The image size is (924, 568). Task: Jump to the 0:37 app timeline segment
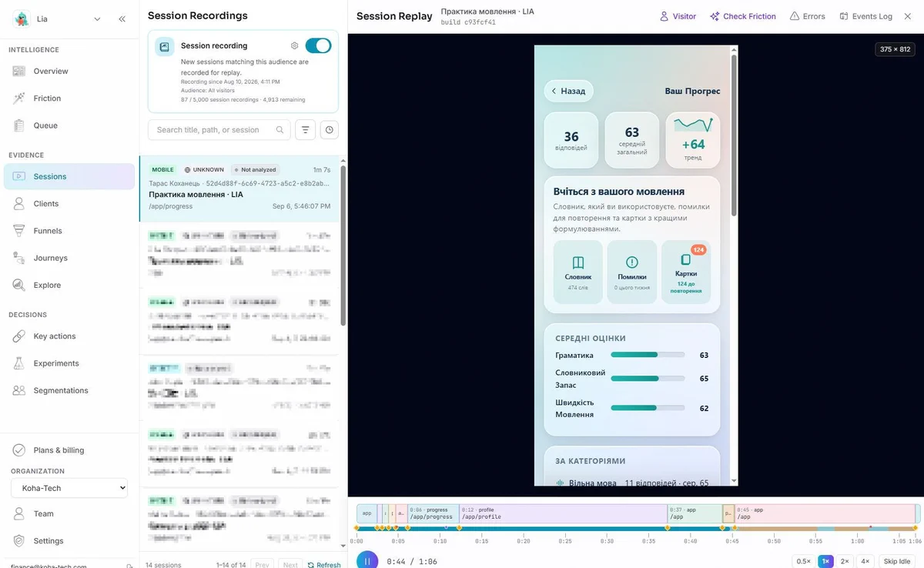pyautogui.click(x=695, y=513)
